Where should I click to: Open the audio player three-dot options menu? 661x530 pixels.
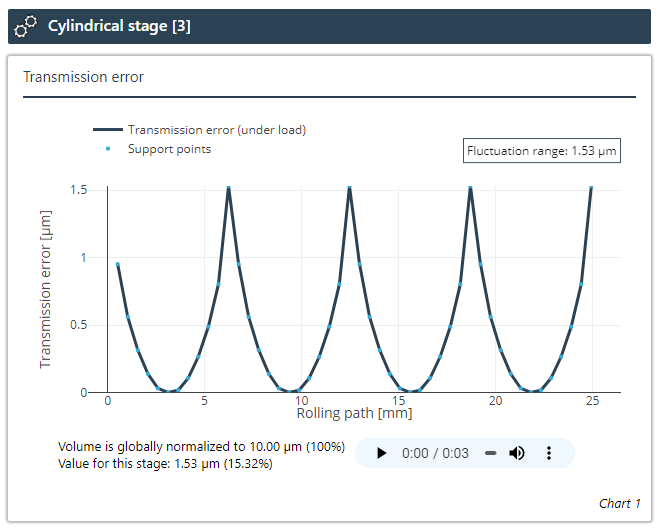point(548,453)
